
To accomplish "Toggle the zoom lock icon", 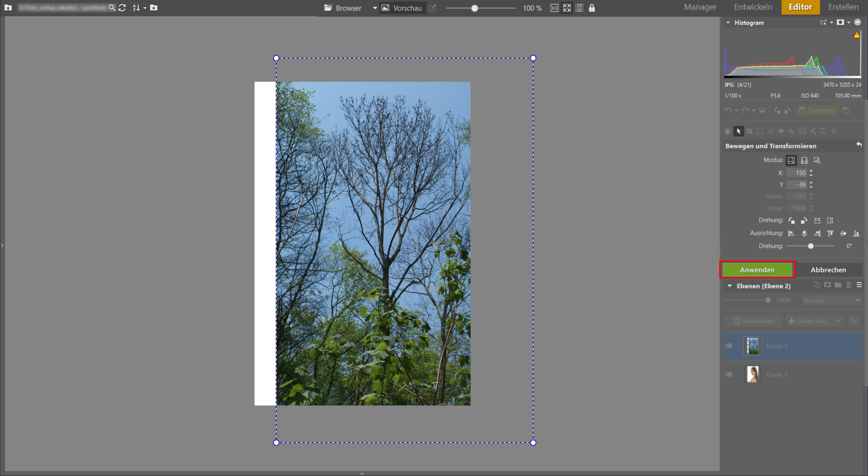I will click(x=592, y=8).
